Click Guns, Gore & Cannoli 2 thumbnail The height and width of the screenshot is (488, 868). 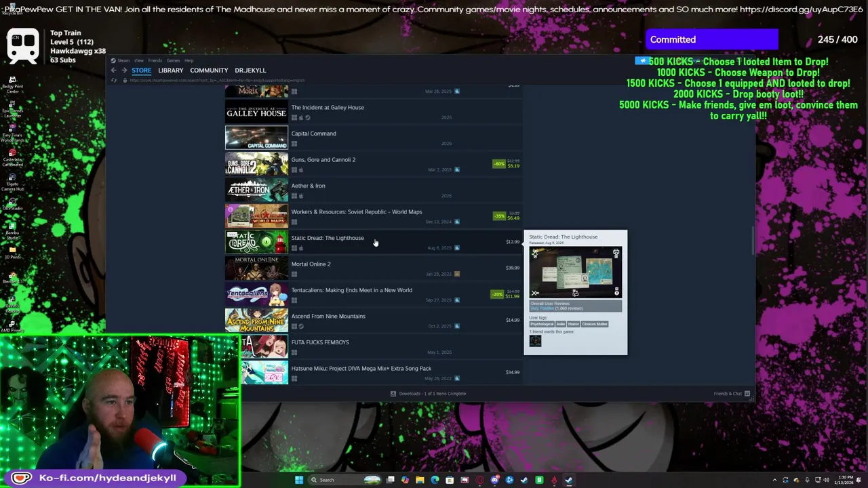click(256, 164)
